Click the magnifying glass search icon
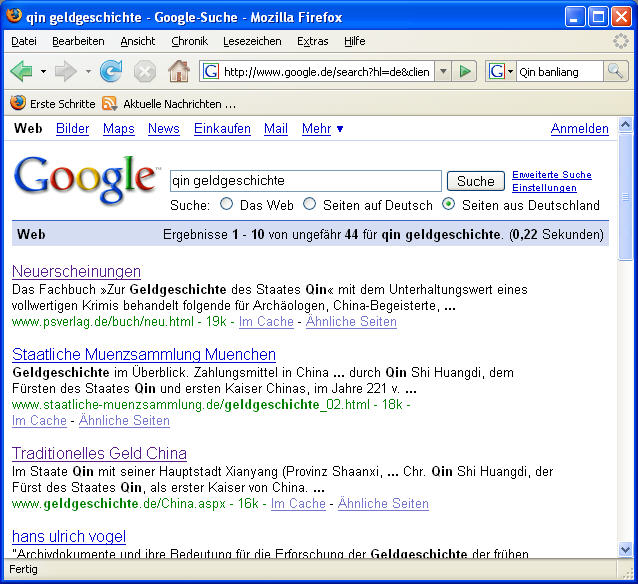638x584 pixels. tap(615, 72)
